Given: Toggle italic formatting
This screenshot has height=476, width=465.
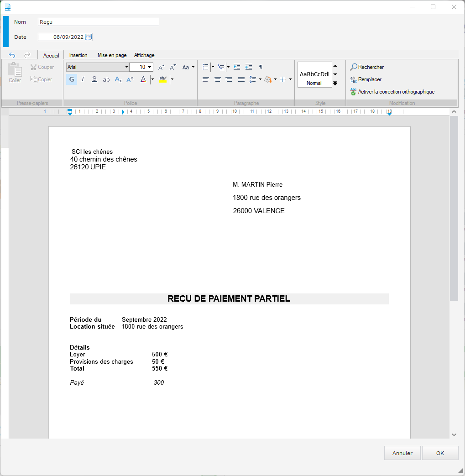Looking at the screenshot, I should 83,79.
